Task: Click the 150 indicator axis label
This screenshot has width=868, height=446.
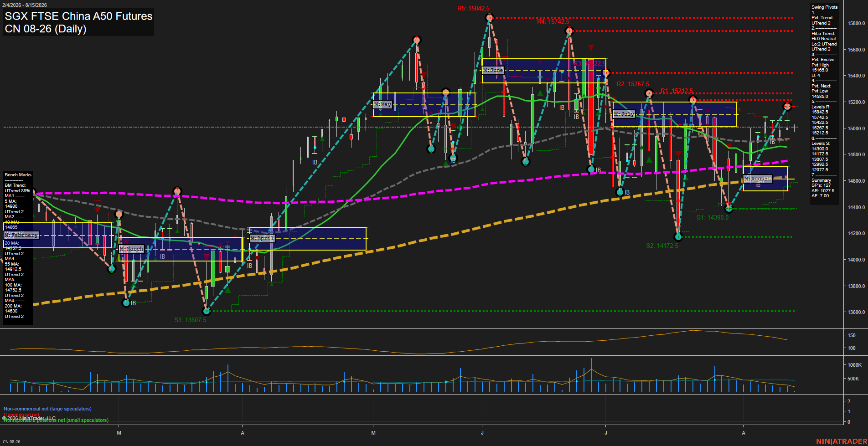Action: pyautogui.click(x=851, y=335)
